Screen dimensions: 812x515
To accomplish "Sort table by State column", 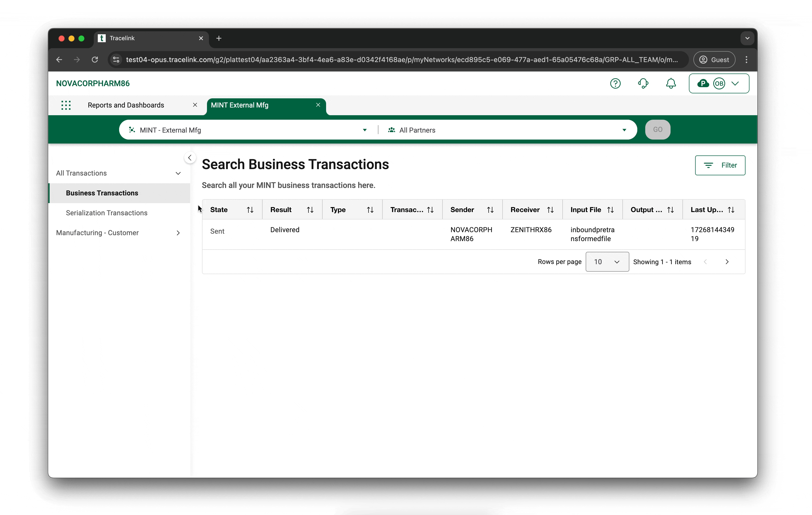I will 250,210.
